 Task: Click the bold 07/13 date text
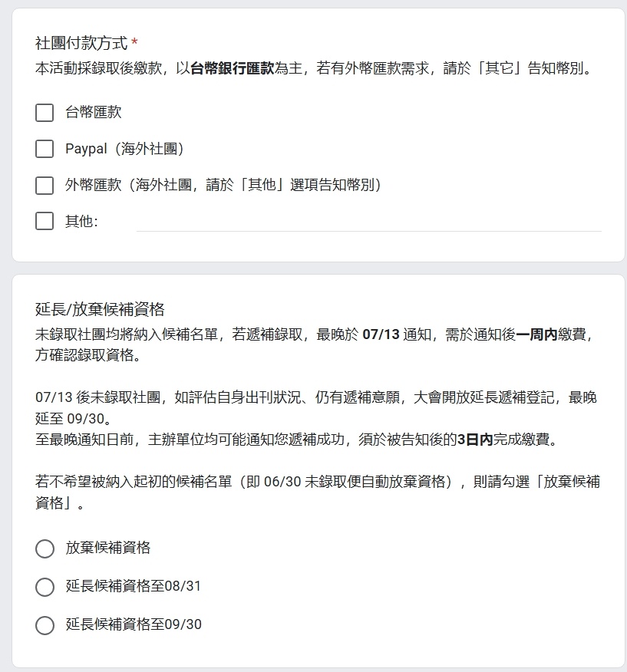tap(381, 334)
